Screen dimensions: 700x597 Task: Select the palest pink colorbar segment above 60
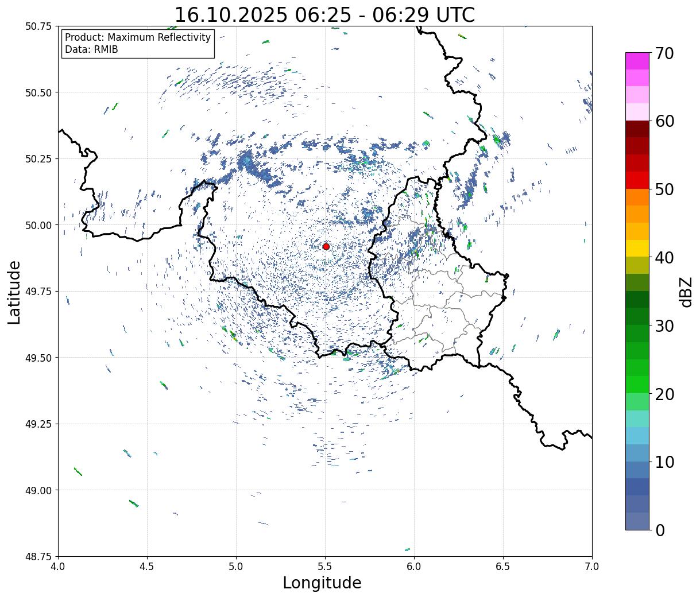click(x=637, y=112)
